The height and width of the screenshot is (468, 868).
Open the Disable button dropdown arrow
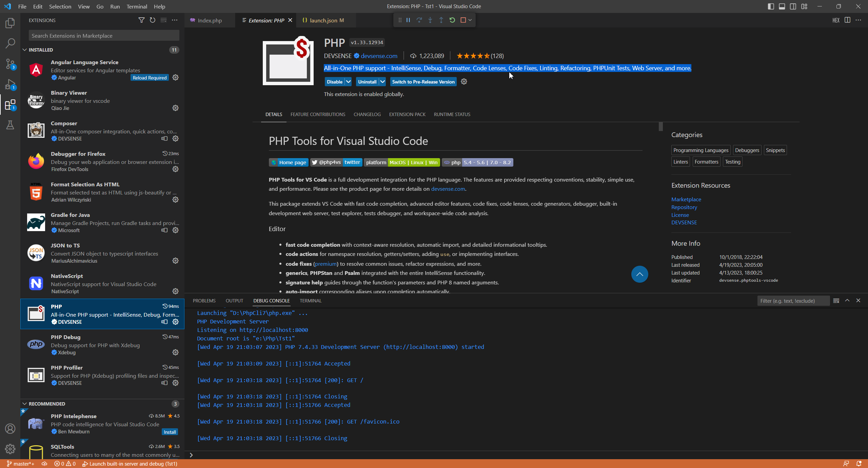[348, 82]
